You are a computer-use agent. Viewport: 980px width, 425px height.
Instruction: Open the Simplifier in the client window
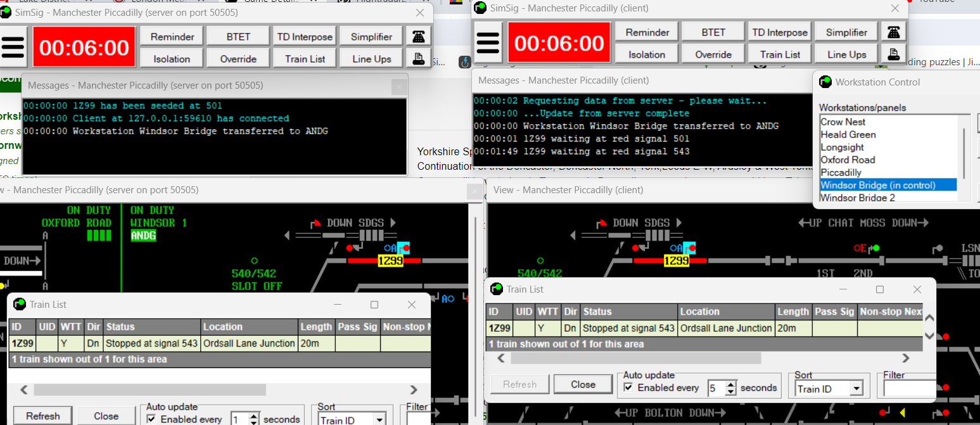point(847,32)
